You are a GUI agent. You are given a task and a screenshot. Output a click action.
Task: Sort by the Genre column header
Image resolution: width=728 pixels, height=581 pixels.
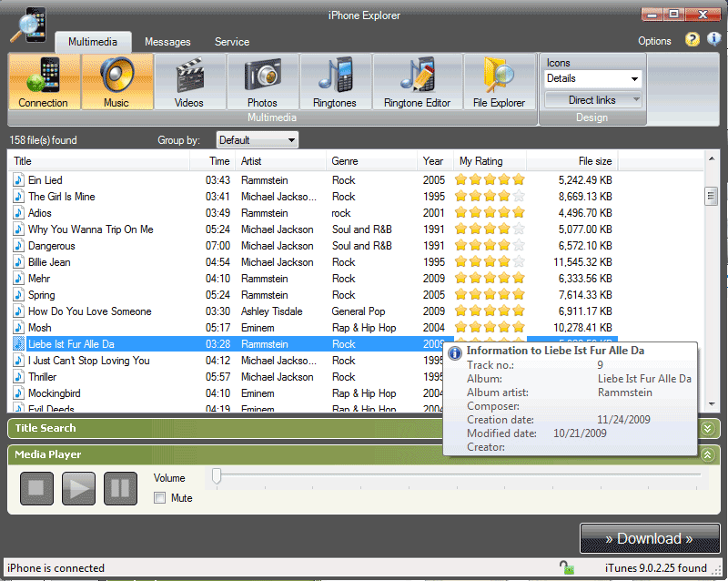coord(372,161)
